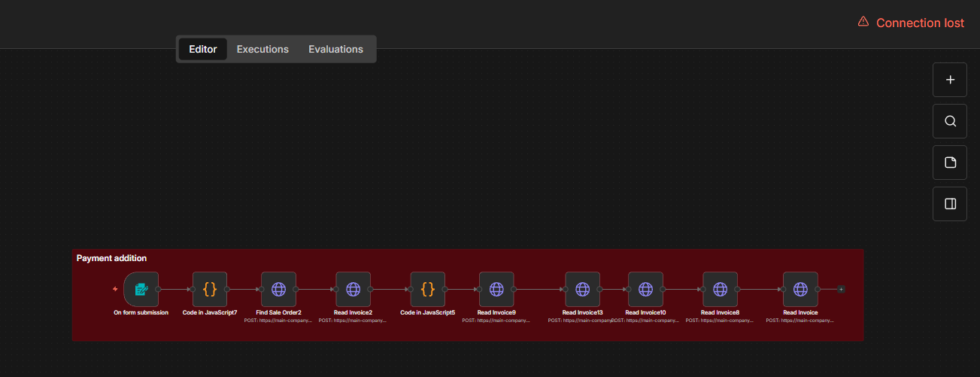Viewport: 980px width, 377px height.
Task: Click the Read Invoice2 label
Action: pyautogui.click(x=353, y=312)
